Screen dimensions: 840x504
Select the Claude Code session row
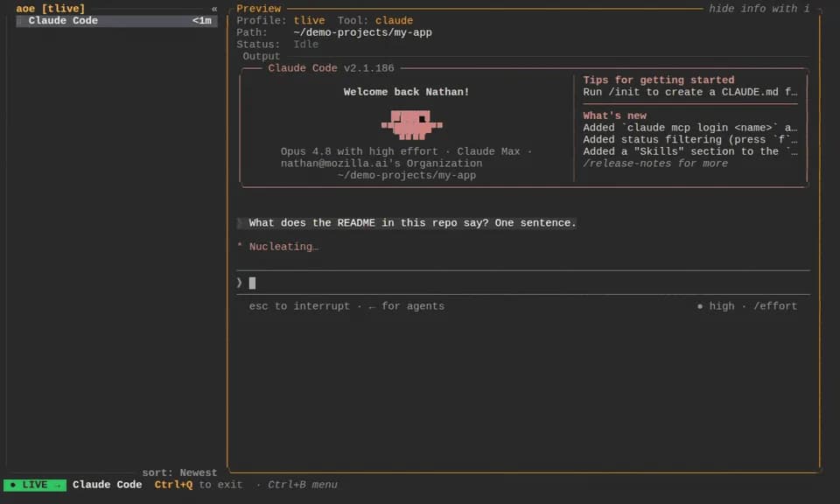[x=116, y=21]
